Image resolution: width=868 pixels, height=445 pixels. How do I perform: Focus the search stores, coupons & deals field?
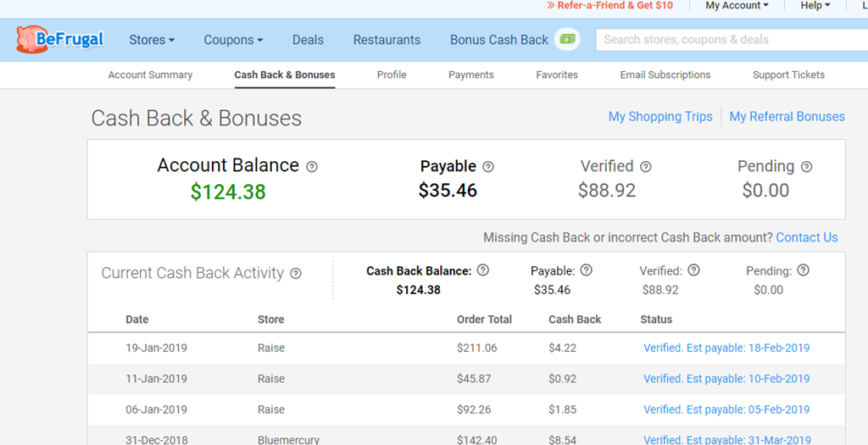click(732, 40)
